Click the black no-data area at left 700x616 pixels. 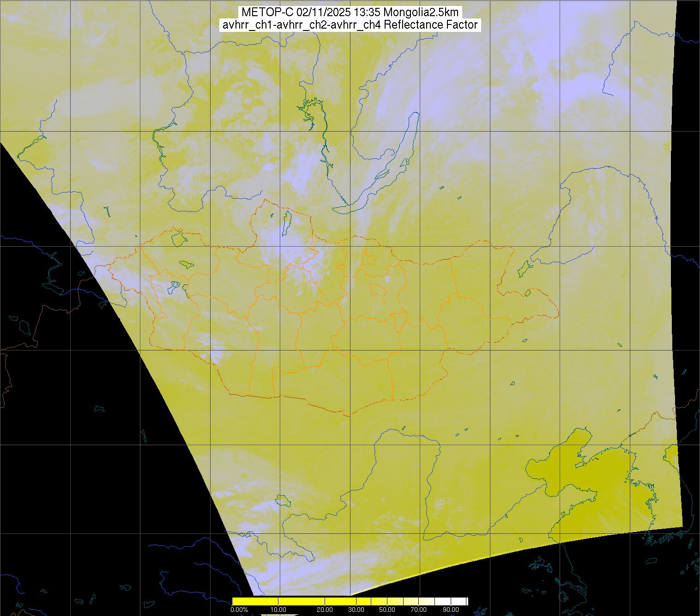point(69,416)
